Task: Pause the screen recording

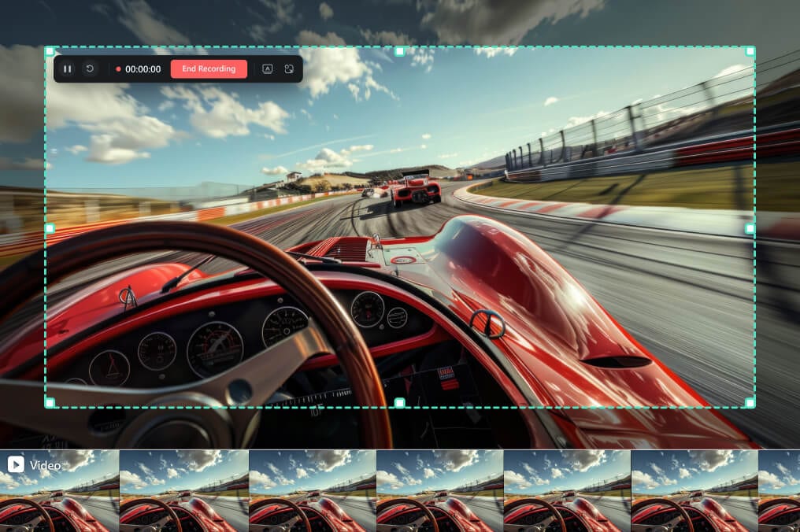Action: 68,68
